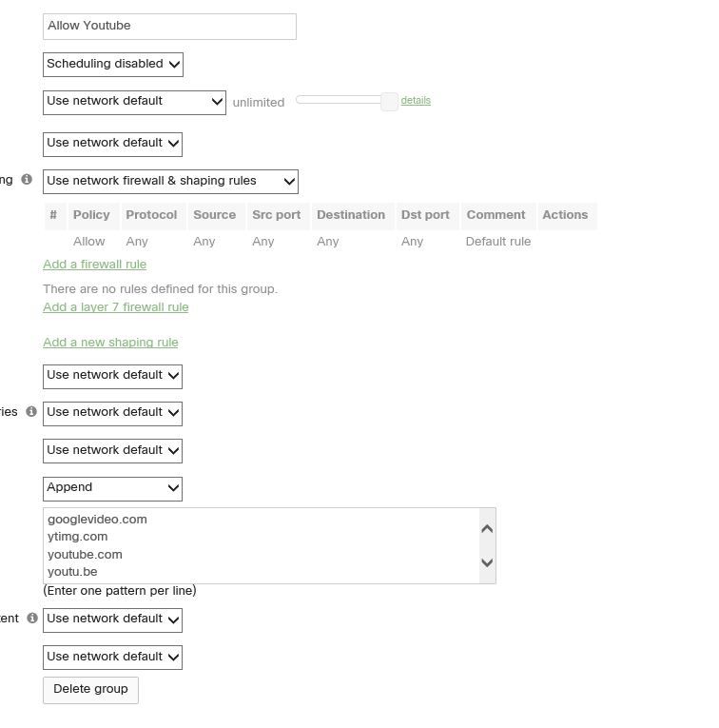This screenshot has width=719, height=728.
Task: Click info icon beside firewall shaping dropdown
Action: tap(27, 179)
